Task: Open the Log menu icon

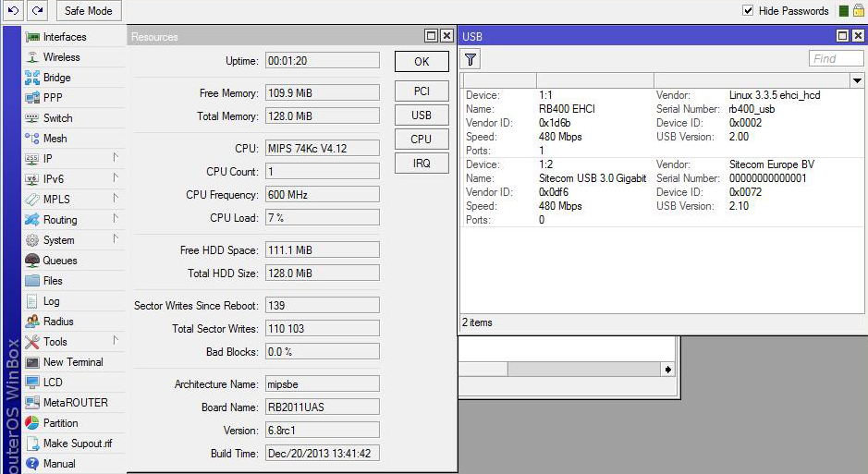Action: point(32,301)
